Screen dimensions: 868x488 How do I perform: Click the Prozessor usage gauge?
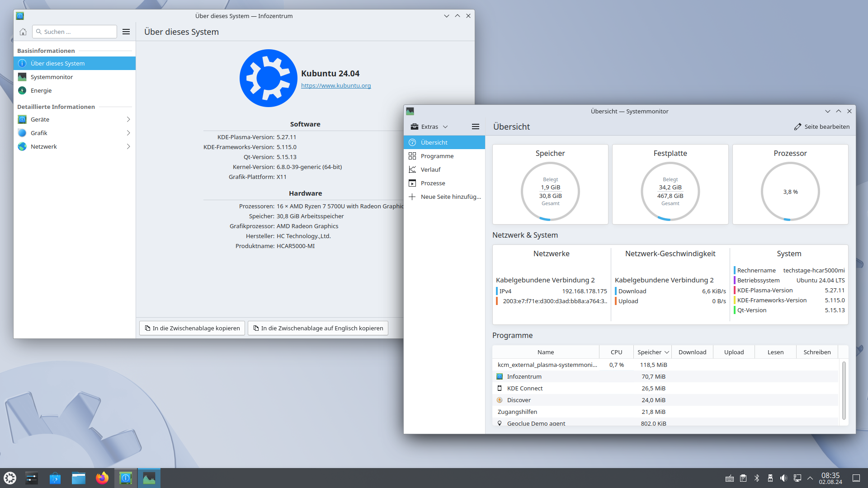(x=790, y=192)
